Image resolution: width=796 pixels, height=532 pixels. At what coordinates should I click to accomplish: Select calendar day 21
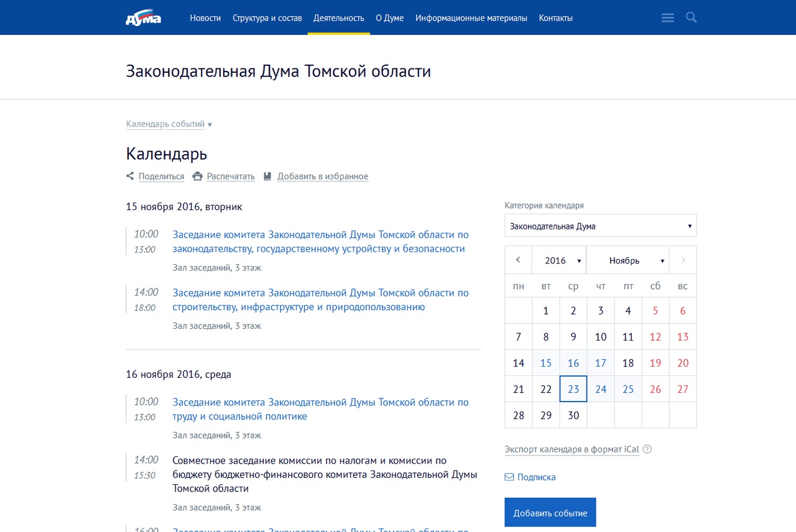pos(519,389)
